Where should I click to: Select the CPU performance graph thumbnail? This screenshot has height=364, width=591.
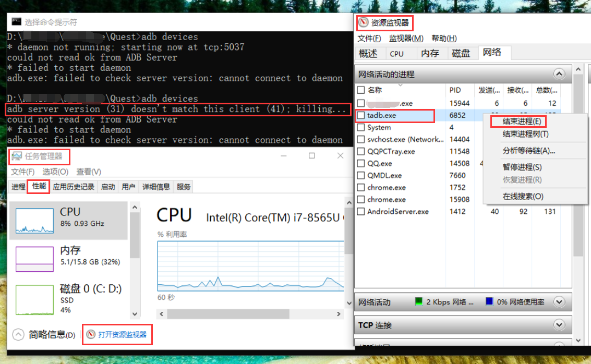click(34, 221)
